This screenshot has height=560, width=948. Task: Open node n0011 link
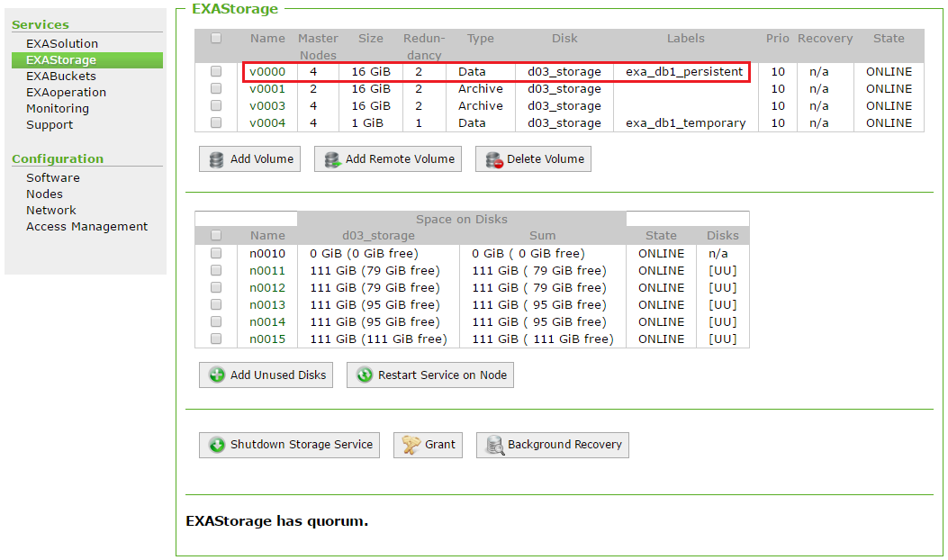pyautogui.click(x=267, y=270)
